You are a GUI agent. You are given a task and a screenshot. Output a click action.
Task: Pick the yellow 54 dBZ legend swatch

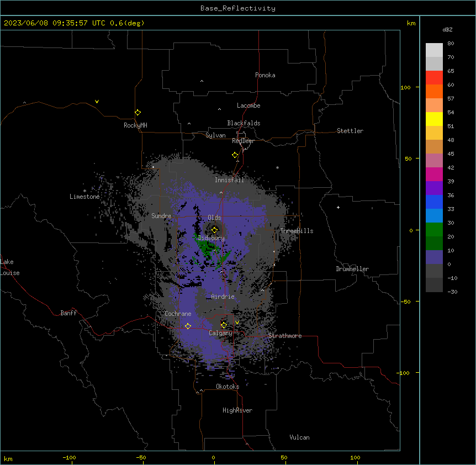tap(434, 119)
